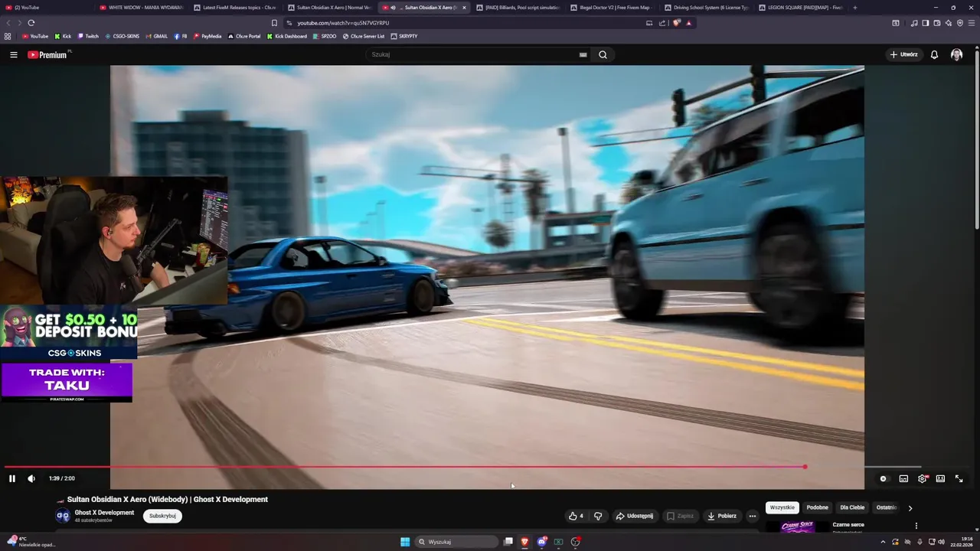This screenshot has height=551, width=980.
Task: Switch to Driving School System tab
Action: tap(706, 8)
